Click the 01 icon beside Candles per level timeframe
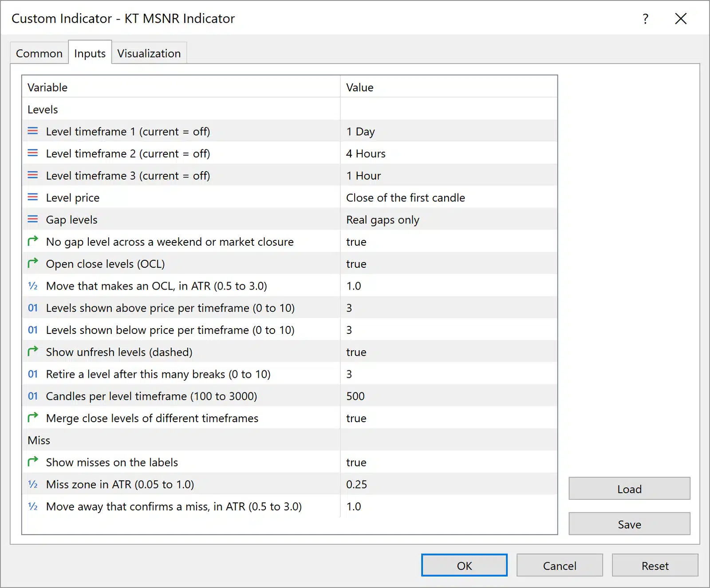Image resolution: width=710 pixels, height=588 pixels. pyautogui.click(x=33, y=396)
